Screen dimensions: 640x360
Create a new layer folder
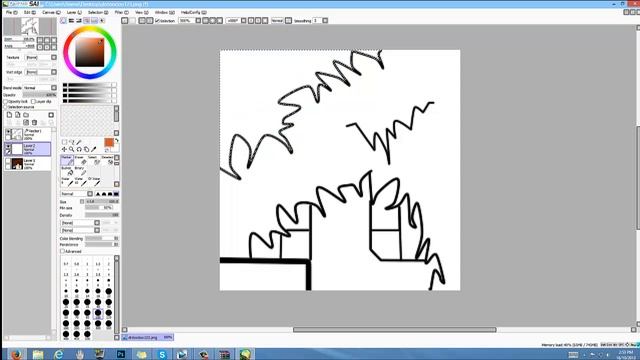pos(26,115)
